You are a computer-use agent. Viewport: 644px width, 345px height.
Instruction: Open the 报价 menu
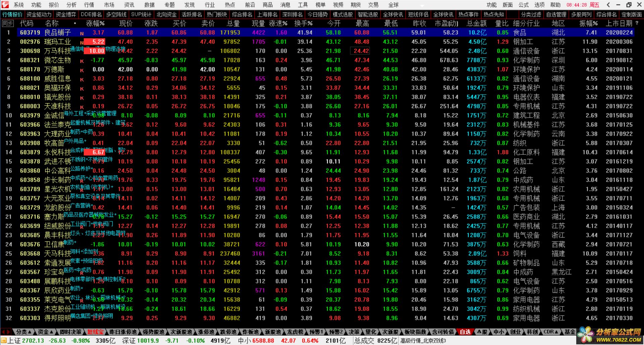click(54, 5)
